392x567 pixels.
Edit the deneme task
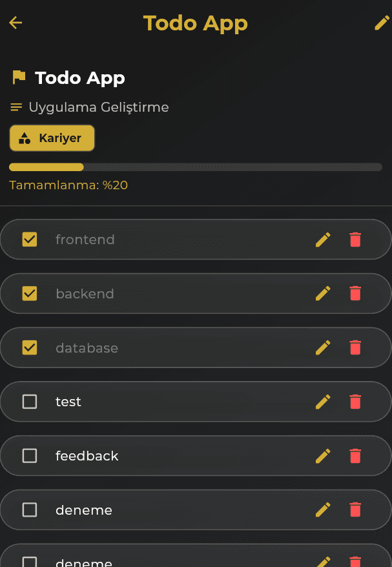coord(322,510)
